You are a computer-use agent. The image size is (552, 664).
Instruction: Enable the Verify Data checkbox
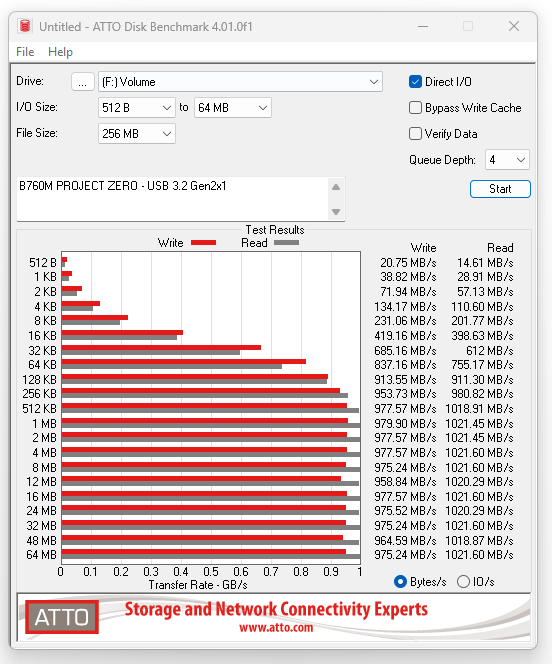[415, 133]
